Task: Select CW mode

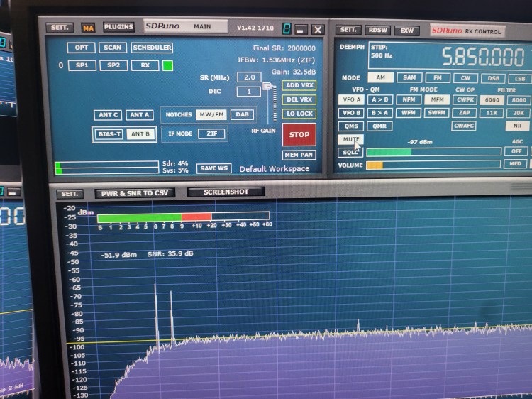Action: coord(465,78)
